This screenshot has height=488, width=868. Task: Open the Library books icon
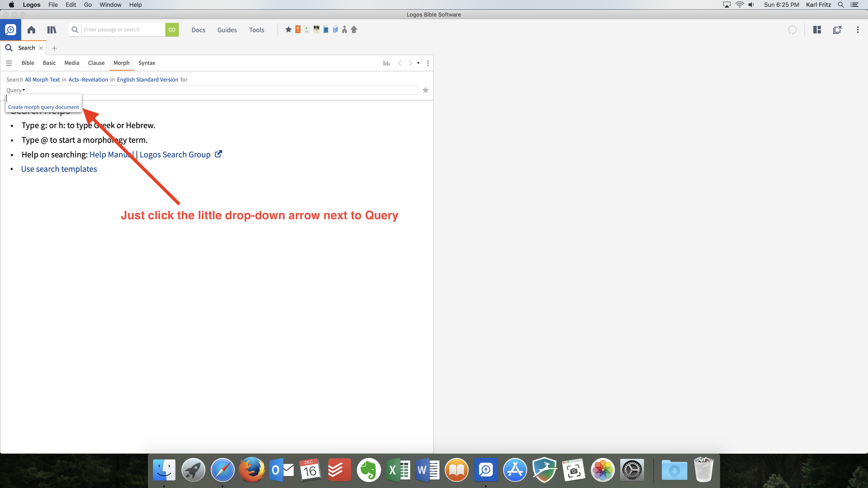pos(51,30)
